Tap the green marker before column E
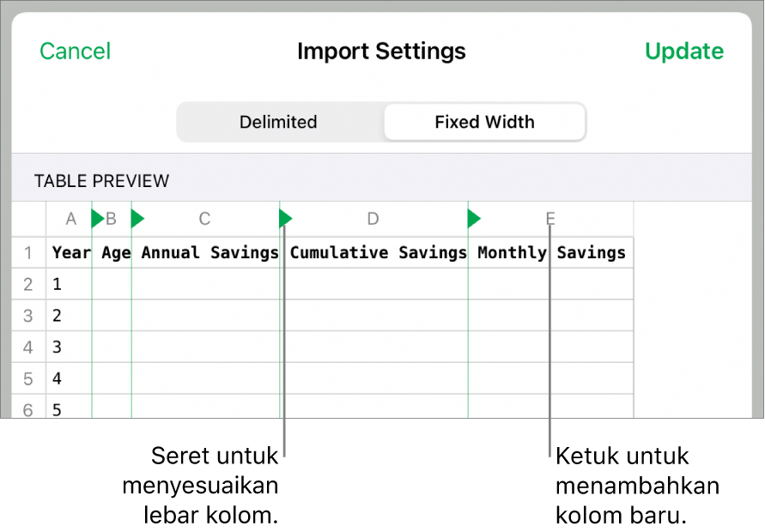765x532 pixels. [x=473, y=219]
